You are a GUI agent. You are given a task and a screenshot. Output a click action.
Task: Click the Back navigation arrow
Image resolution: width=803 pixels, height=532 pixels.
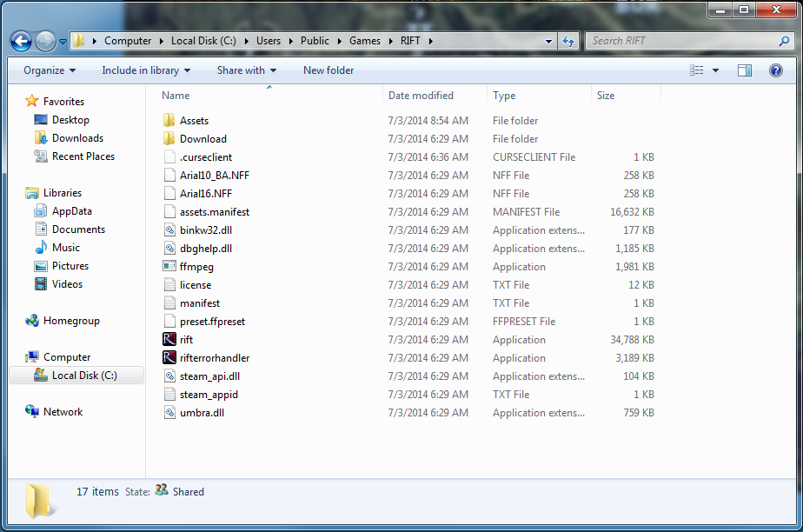pos(22,41)
